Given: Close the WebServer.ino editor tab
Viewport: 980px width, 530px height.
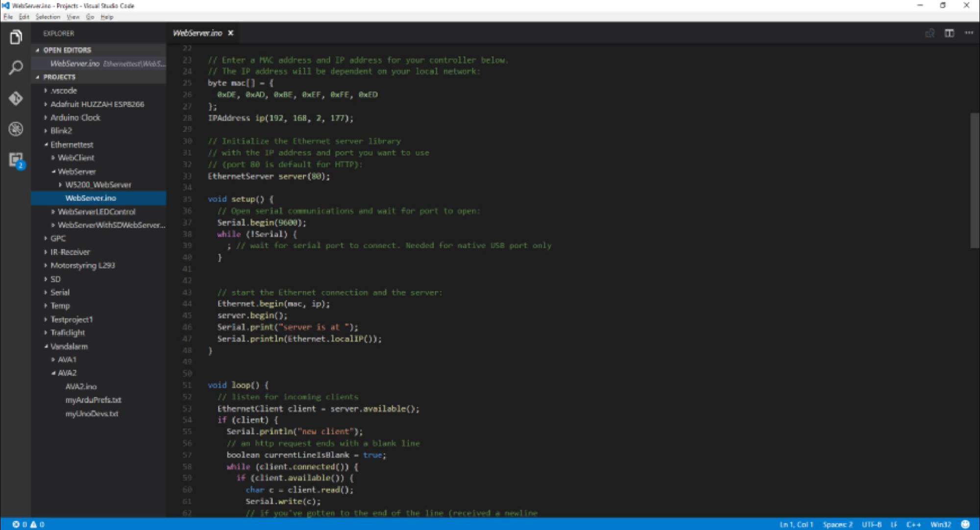Looking at the screenshot, I should point(231,33).
